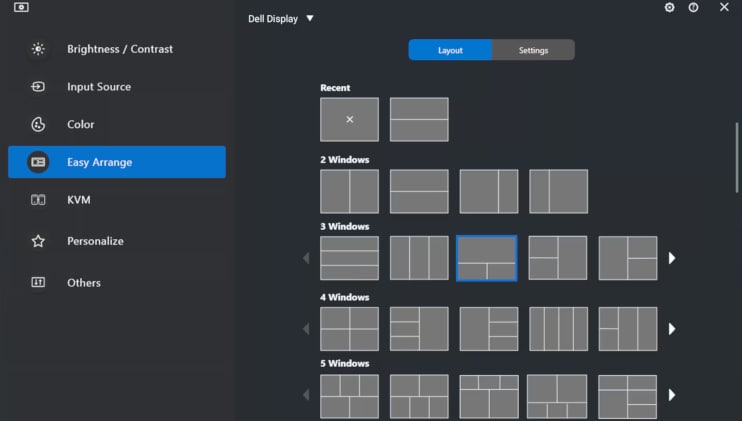Viewport: 742px width, 421px height.
Task: Choose first 5 Windows layout thumbnail
Action: (349, 396)
